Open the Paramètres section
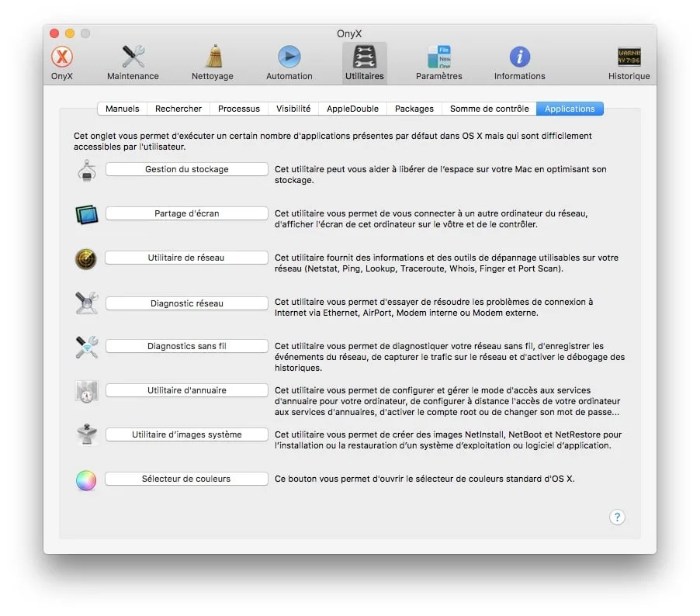The width and height of the screenshot is (700, 616). point(438,63)
